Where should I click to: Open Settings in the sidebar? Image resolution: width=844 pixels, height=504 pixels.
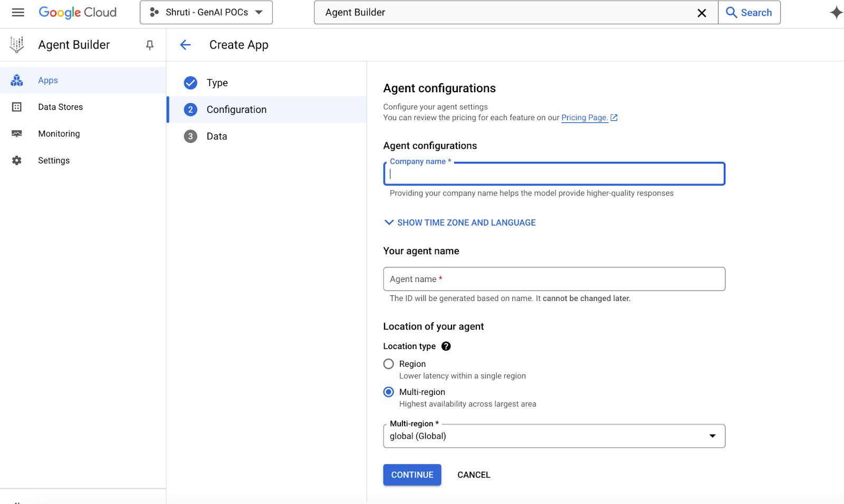(83, 160)
